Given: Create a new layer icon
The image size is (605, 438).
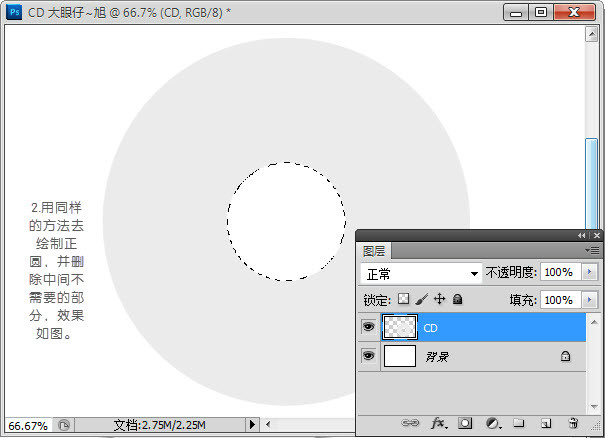Looking at the screenshot, I should tap(546, 423).
